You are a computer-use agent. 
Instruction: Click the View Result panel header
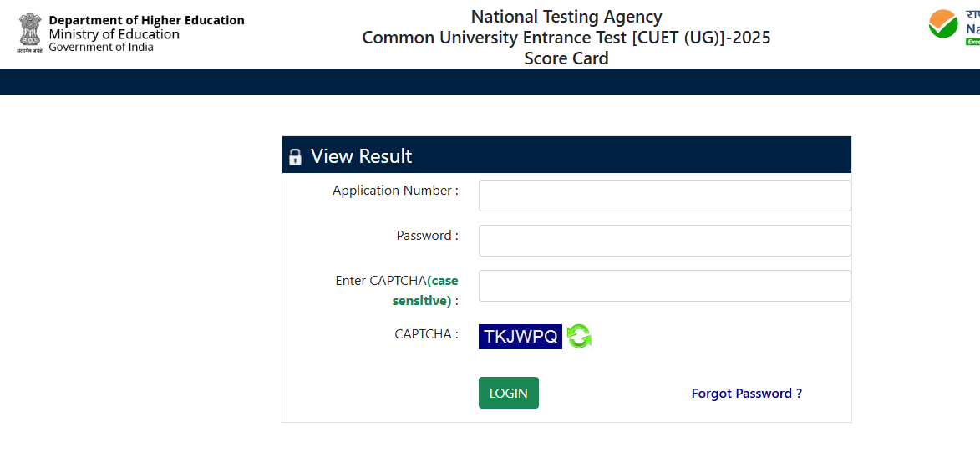(566, 155)
